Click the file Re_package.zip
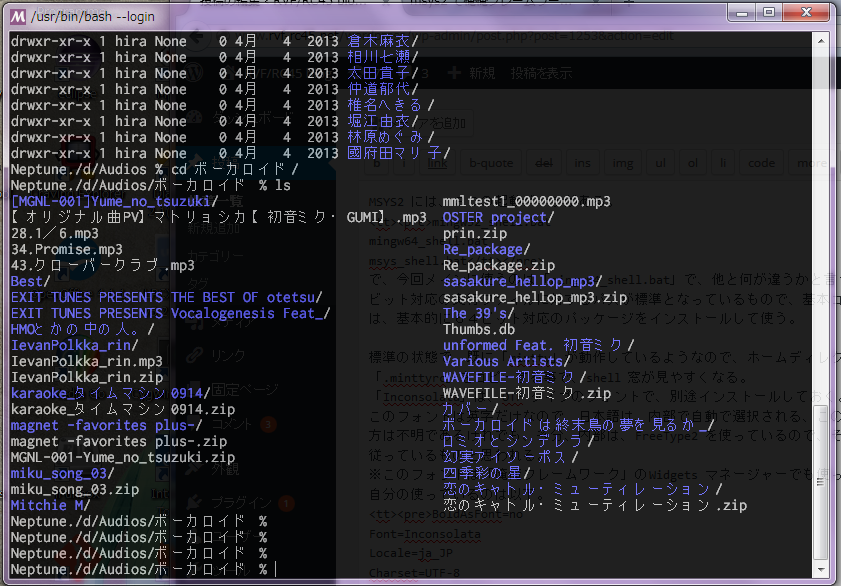Viewport: 841px width, 586px height. 499,265
